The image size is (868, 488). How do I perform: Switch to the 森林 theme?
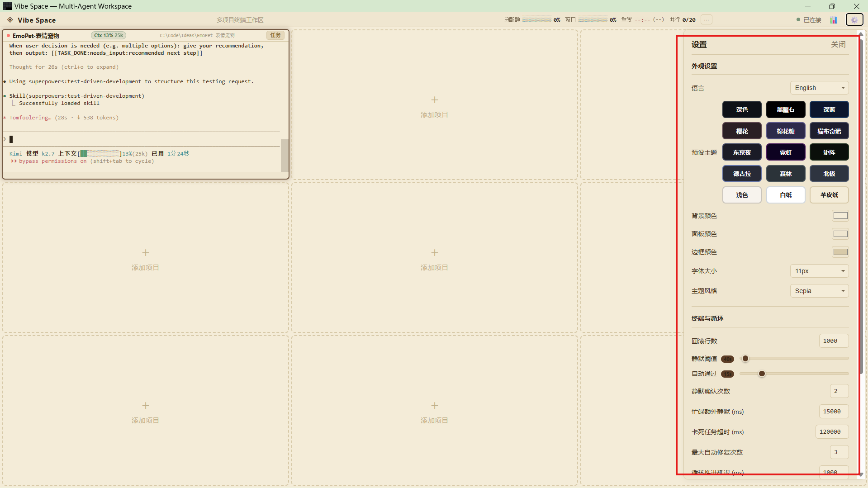(x=786, y=174)
